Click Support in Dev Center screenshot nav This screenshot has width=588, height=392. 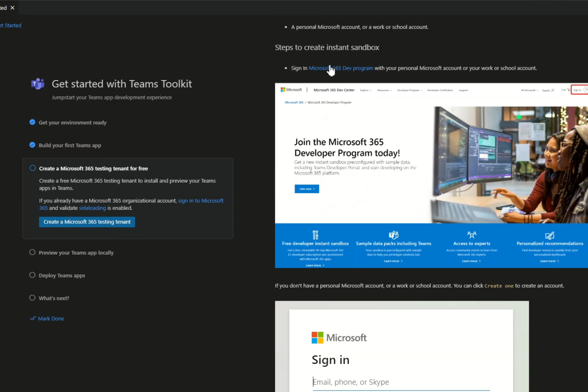coord(463,90)
